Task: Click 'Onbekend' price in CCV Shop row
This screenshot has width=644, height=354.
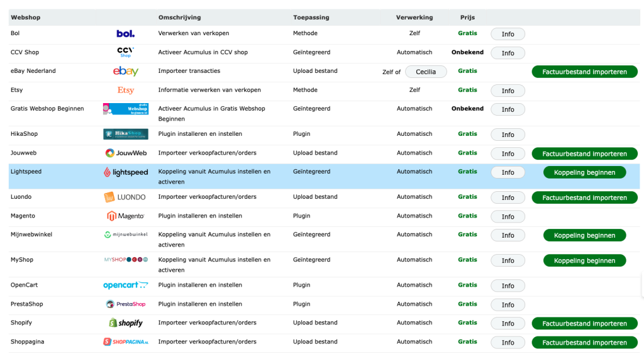Action: (467, 52)
